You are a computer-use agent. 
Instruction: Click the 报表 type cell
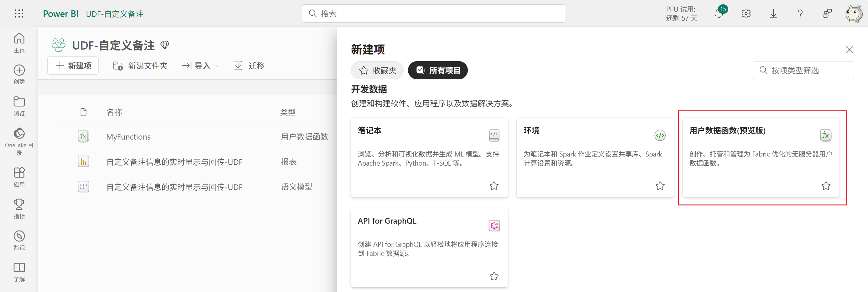(x=289, y=162)
